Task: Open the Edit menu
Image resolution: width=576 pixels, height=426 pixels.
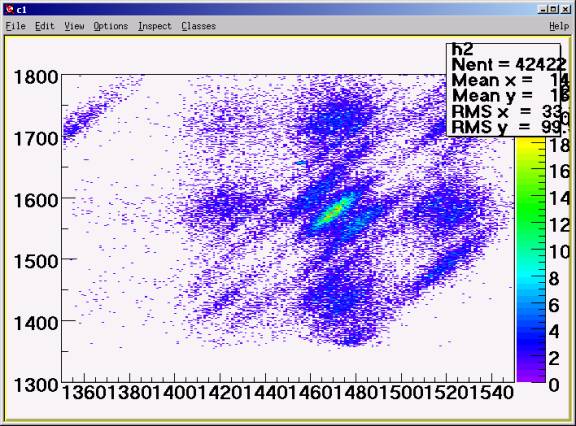Action: click(44, 26)
